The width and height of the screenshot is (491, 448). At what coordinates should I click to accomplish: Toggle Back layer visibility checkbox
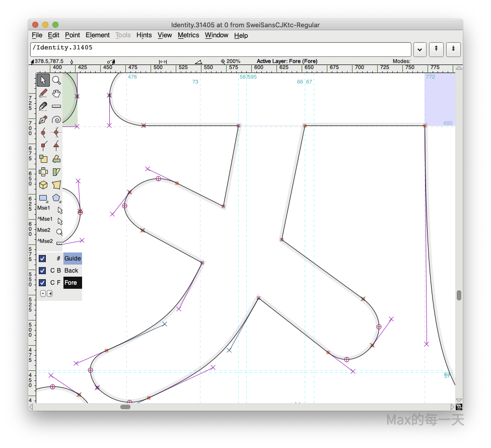(42, 271)
